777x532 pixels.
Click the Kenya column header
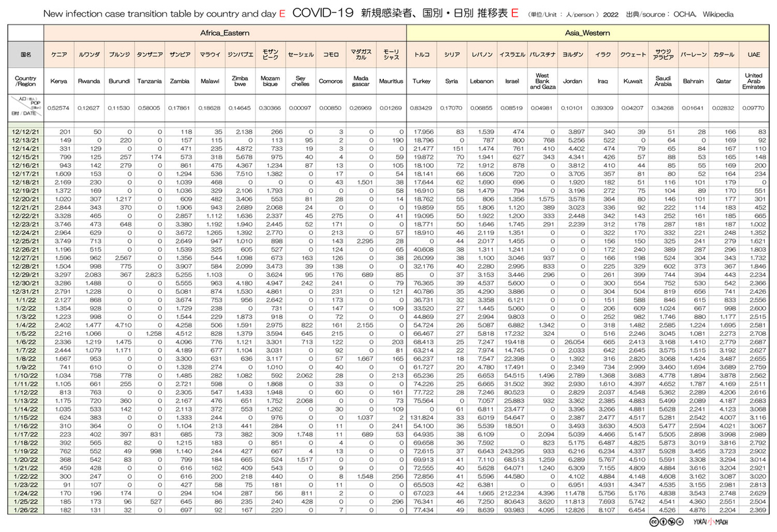coord(59,82)
